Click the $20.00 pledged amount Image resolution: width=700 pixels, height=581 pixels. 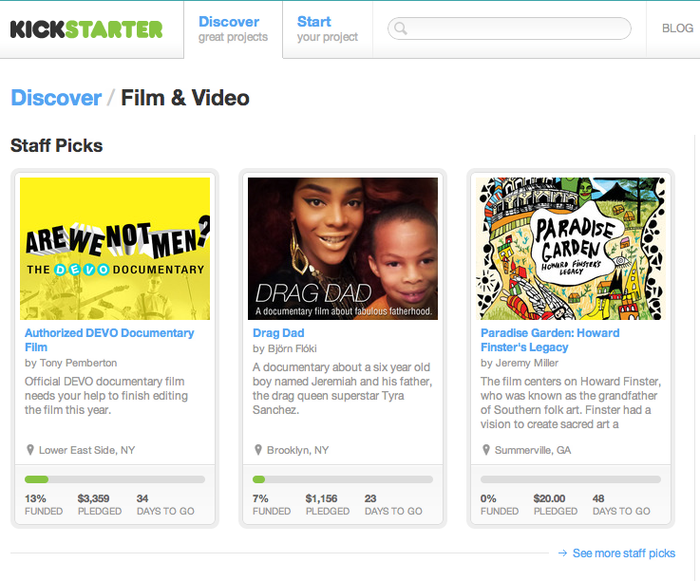click(x=550, y=498)
